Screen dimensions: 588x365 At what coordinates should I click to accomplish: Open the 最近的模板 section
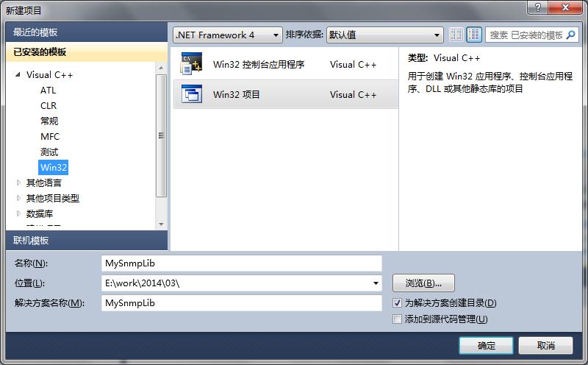tap(87, 32)
